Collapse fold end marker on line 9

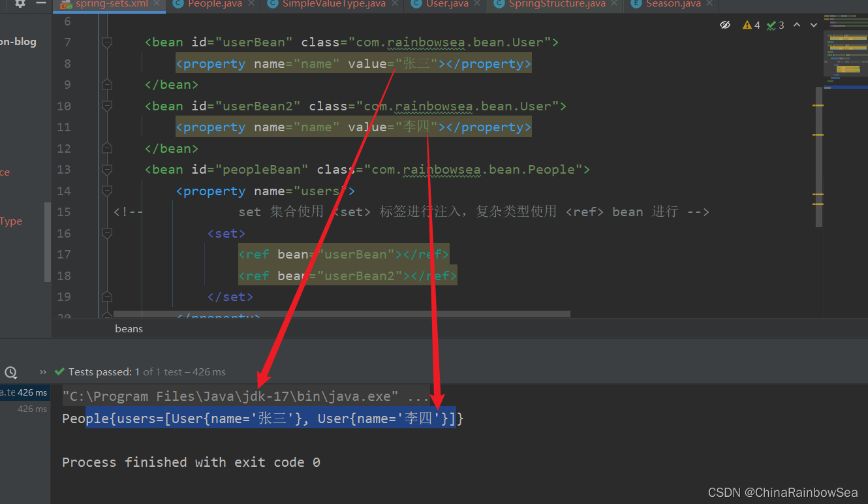107,85
